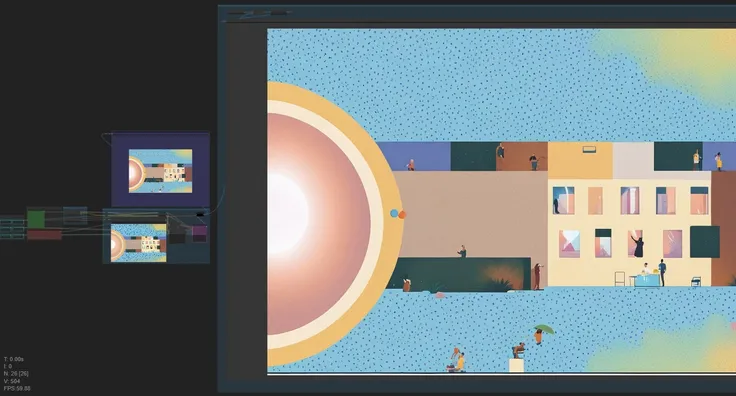Viewport: 736px width, 396px height.
Task: Click the blue dot on the sun's ring
Action: 394,213
